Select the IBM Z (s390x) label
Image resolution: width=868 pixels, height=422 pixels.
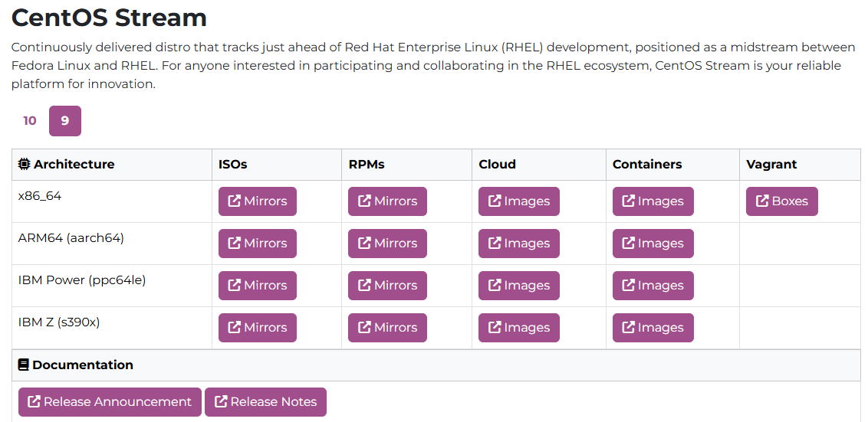(x=59, y=322)
